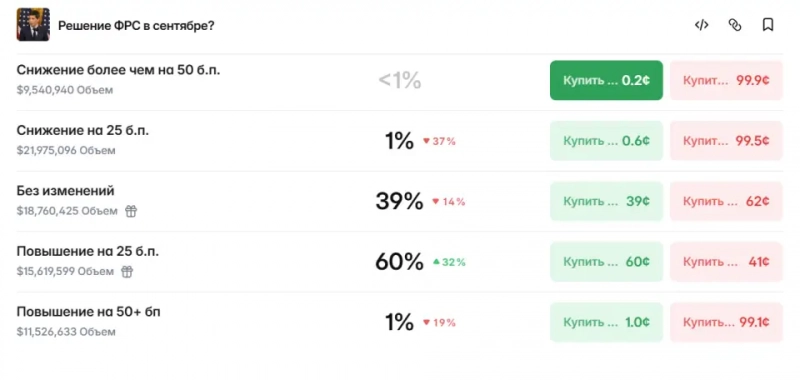This screenshot has height=380, width=800.
Task: Buy No at 62¢ for Без изменений
Action: [x=726, y=201]
